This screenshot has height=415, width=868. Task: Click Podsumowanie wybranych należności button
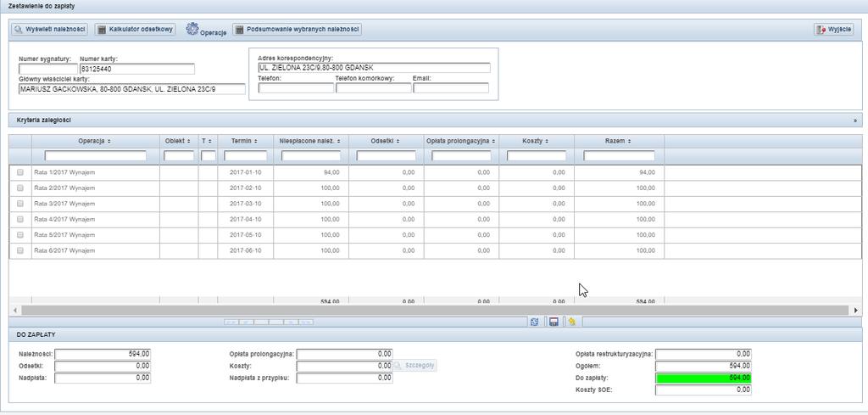(x=298, y=30)
